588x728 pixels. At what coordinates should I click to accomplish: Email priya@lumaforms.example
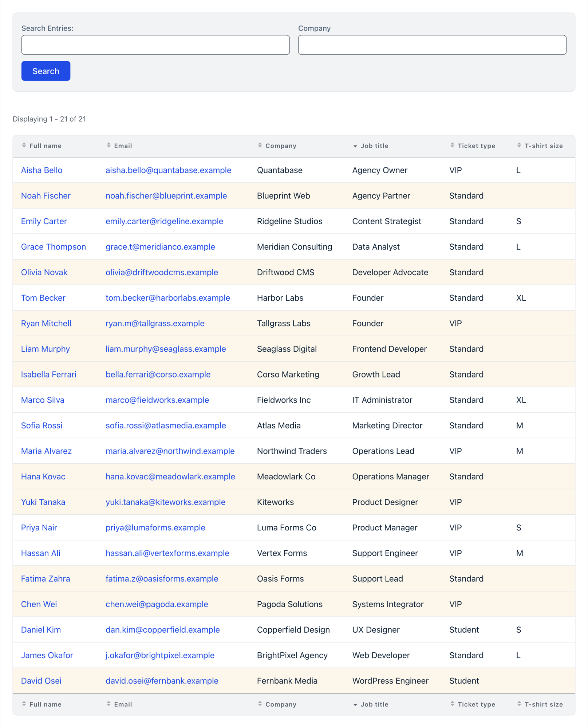(x=155, y=527)
